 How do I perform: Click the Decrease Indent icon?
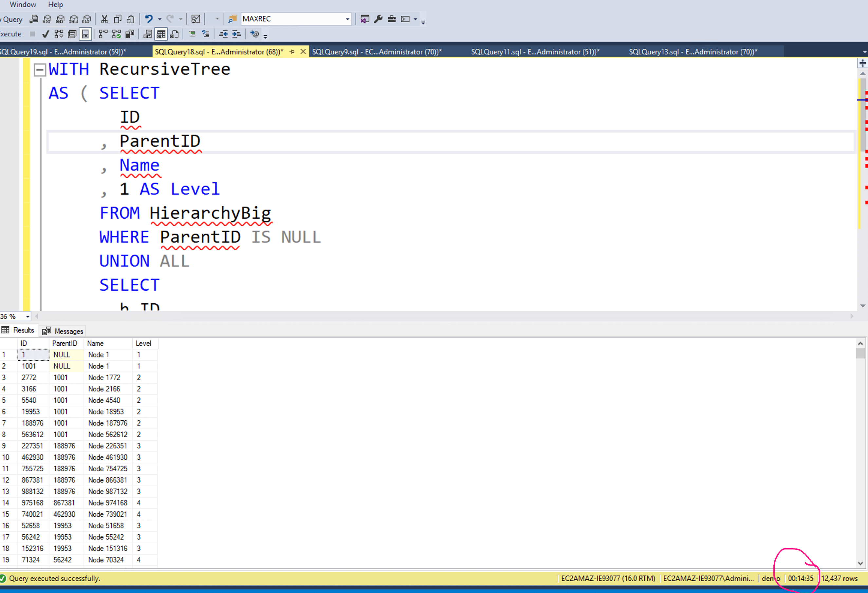223,34
